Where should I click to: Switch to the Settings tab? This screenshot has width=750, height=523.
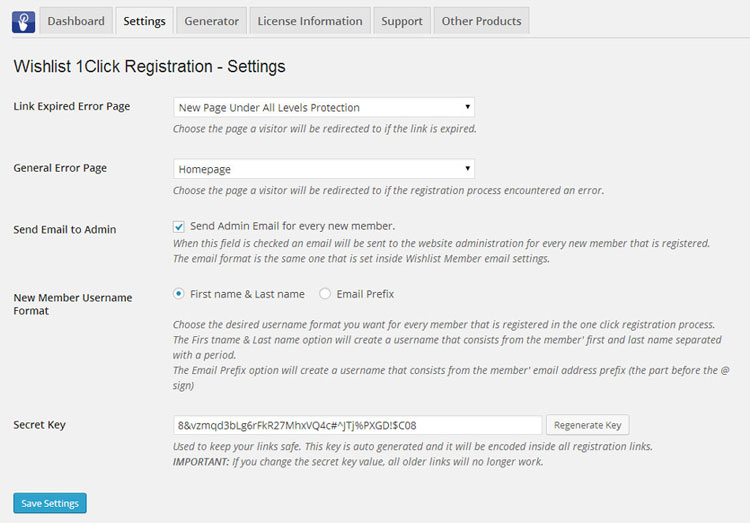point(144,21)
